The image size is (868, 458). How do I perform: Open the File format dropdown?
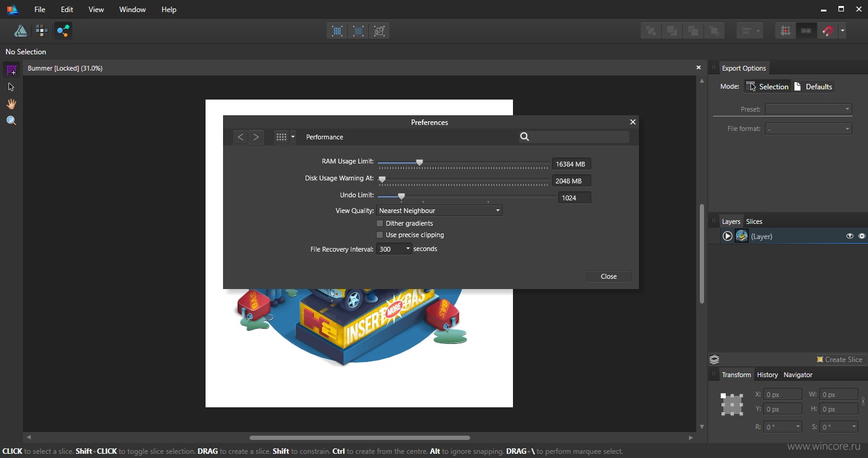click(x=808, y=129)
